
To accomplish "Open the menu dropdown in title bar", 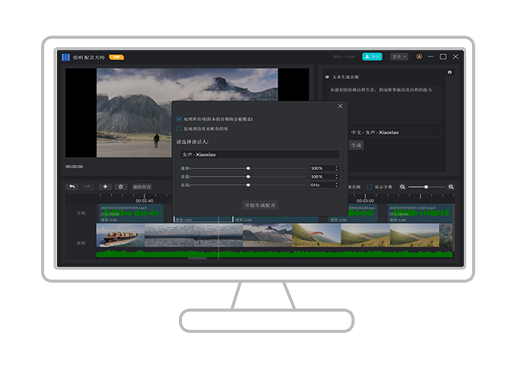I will pyautogui.click(x=399, y=57).
